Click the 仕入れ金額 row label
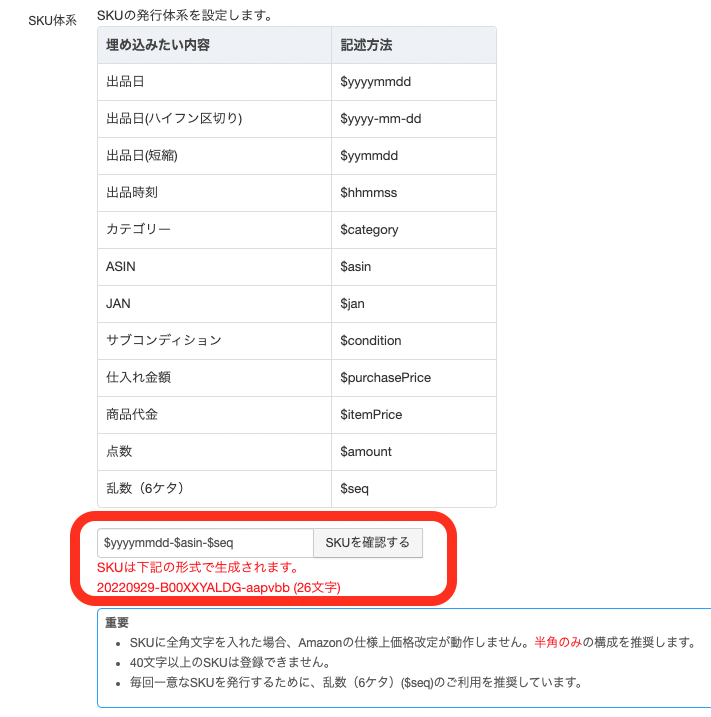 (139, 378)
